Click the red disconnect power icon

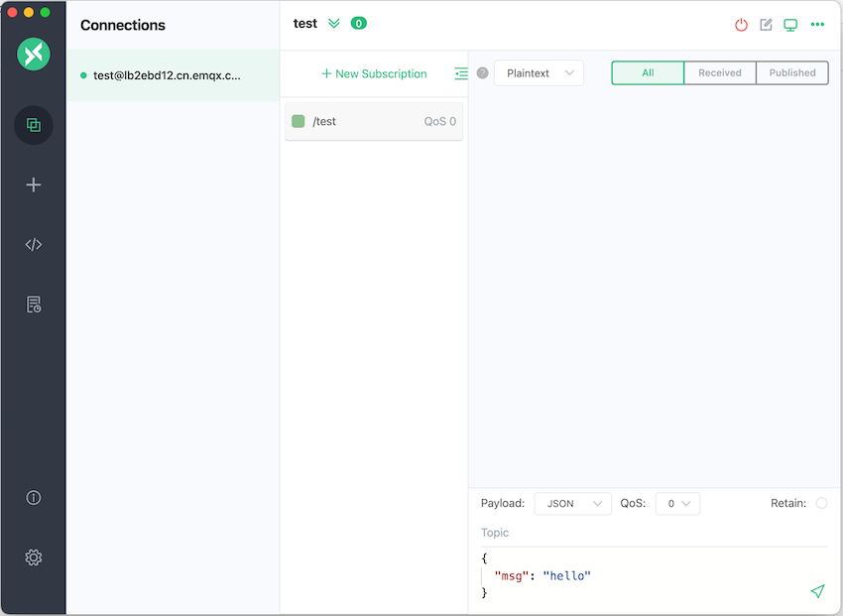point(741,25)
